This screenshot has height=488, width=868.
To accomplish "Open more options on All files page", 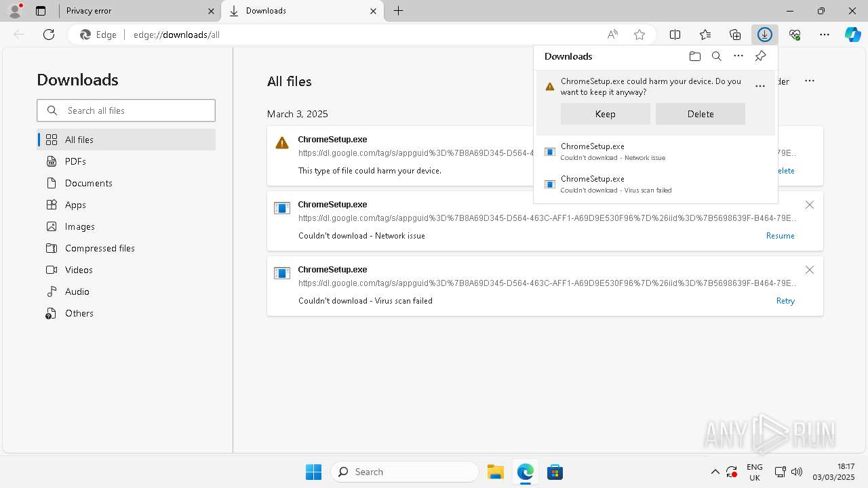I will pyautogui.click(x=810, y=81).
